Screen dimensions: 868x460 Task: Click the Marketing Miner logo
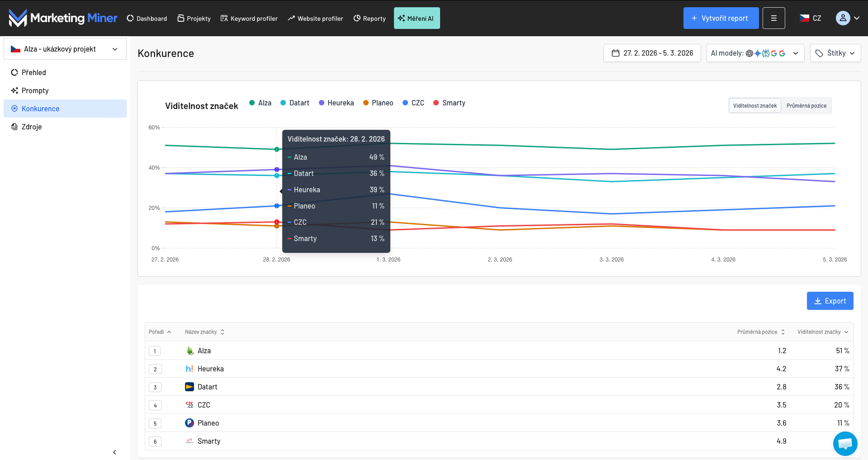[x=63, y=18]
